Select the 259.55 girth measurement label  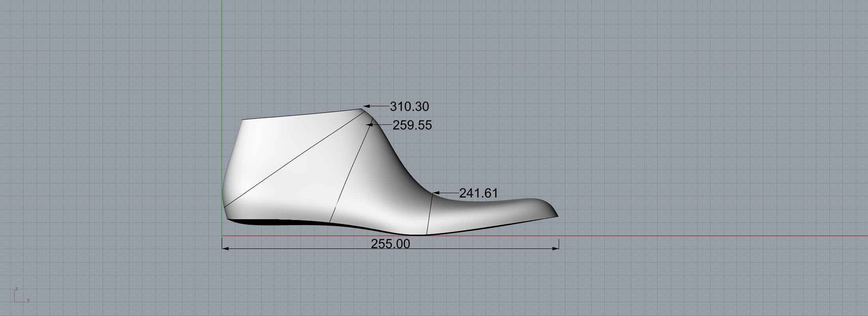412,125
